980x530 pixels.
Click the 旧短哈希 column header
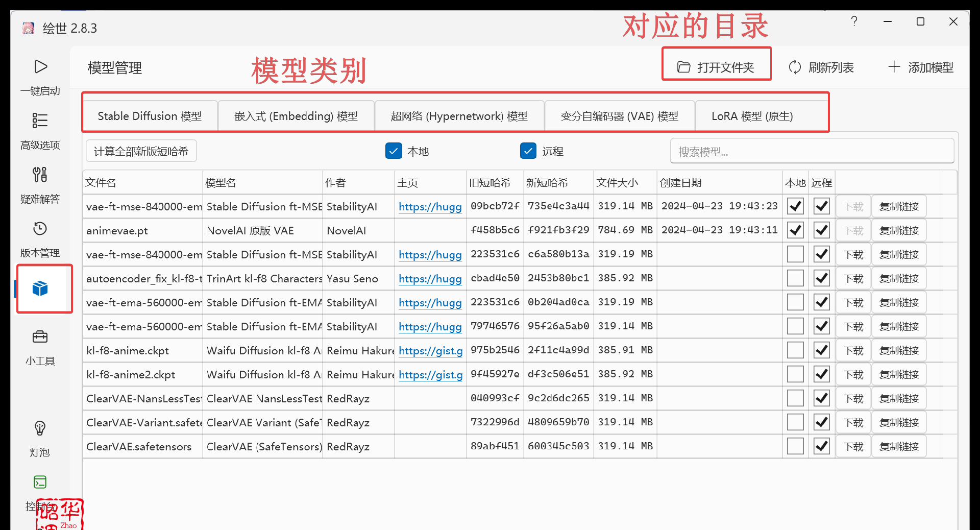[495, 183]
